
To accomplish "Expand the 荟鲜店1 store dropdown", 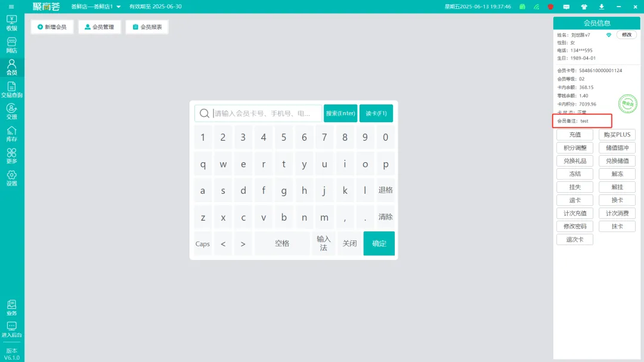I will point(118,7).
